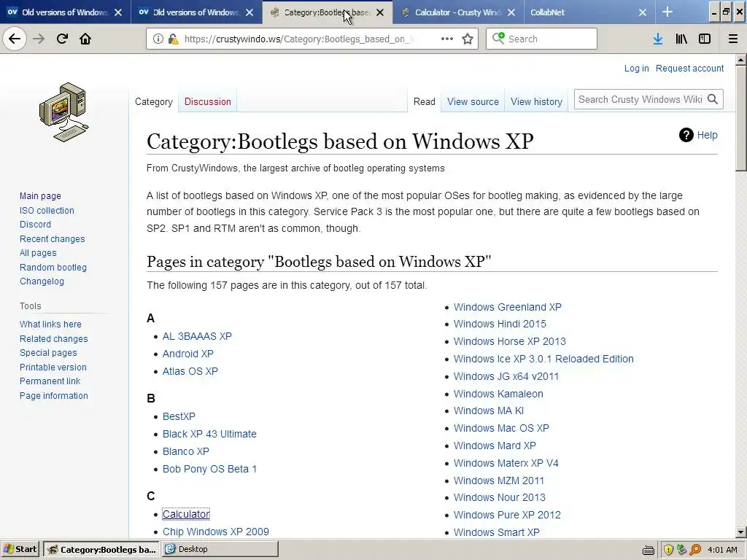747x560 pixels.
Task: Click the Request account link
Action: point(689,68)
